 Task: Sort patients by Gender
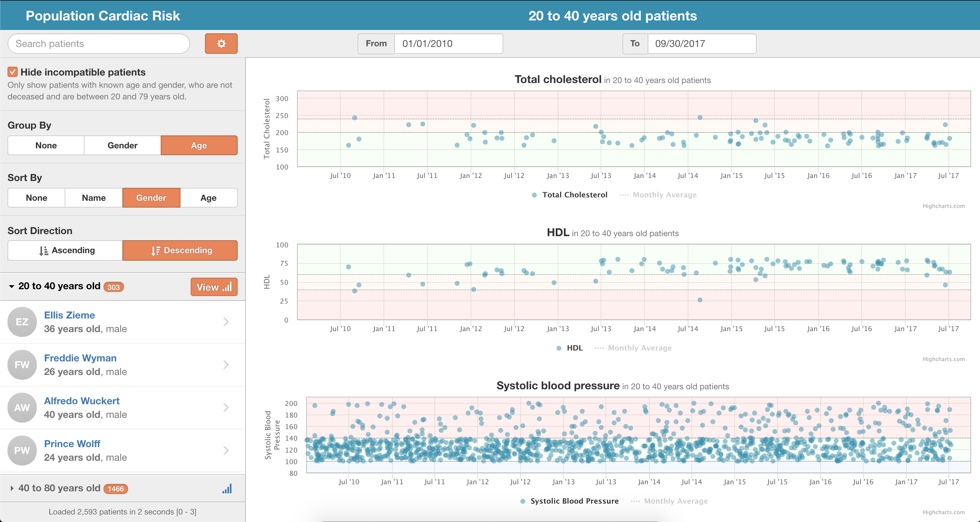coord(151,198)
